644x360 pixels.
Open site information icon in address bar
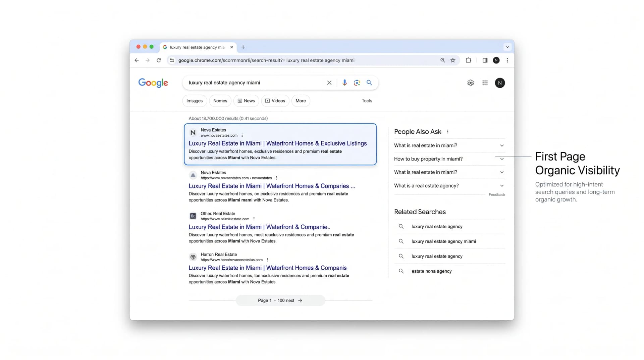click(172, 60)
